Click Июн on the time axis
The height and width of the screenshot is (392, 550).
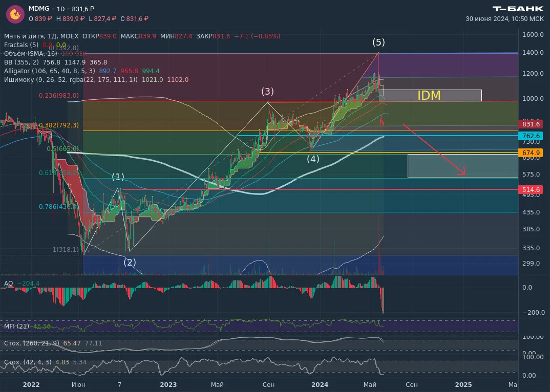[x=78, y=385]
